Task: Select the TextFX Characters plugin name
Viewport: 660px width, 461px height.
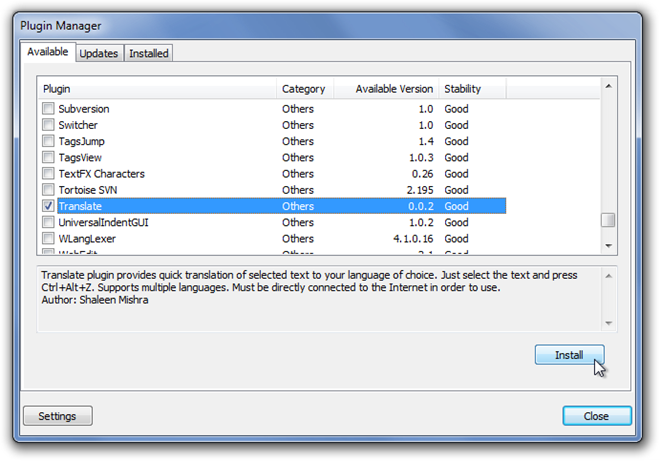Action: (x=101, y=174)
